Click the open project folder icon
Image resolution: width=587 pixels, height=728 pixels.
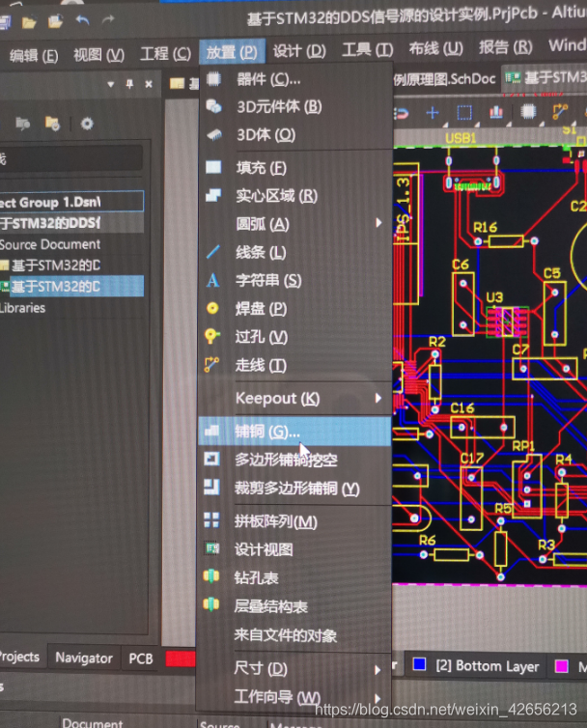pos(55,21)
